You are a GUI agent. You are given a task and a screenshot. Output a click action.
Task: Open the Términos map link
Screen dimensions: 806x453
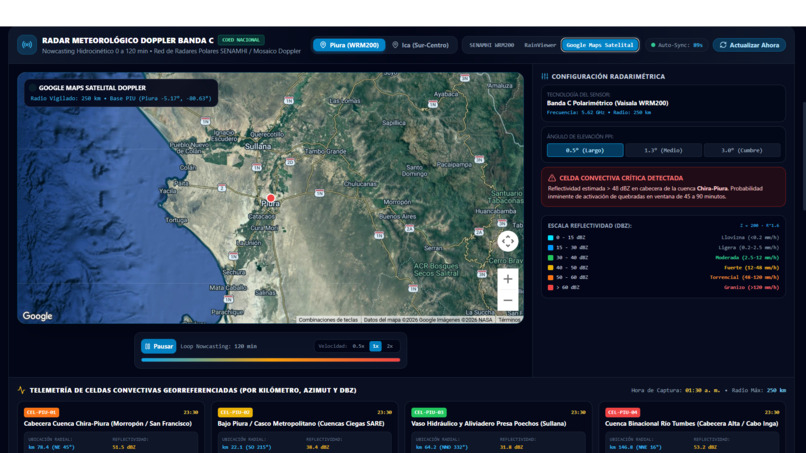pyautogui.click(x=509, y=320)
